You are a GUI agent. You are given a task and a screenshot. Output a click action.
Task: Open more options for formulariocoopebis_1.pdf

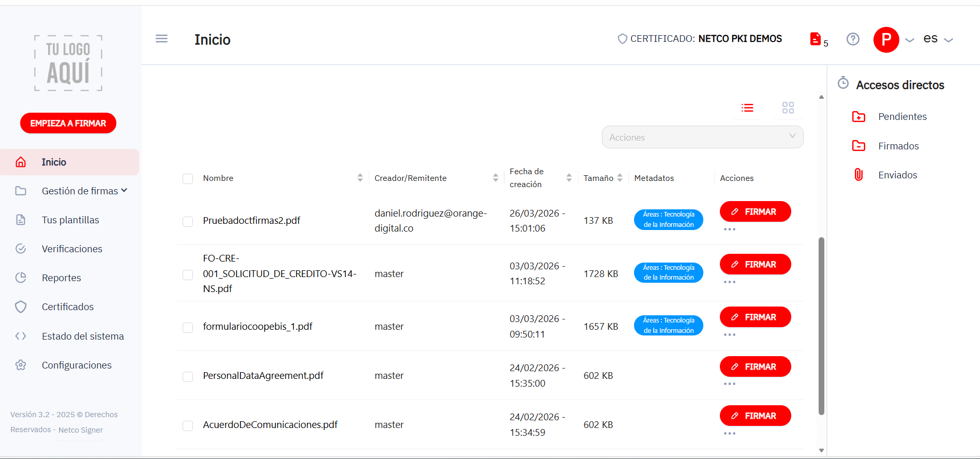pos(730,334)
